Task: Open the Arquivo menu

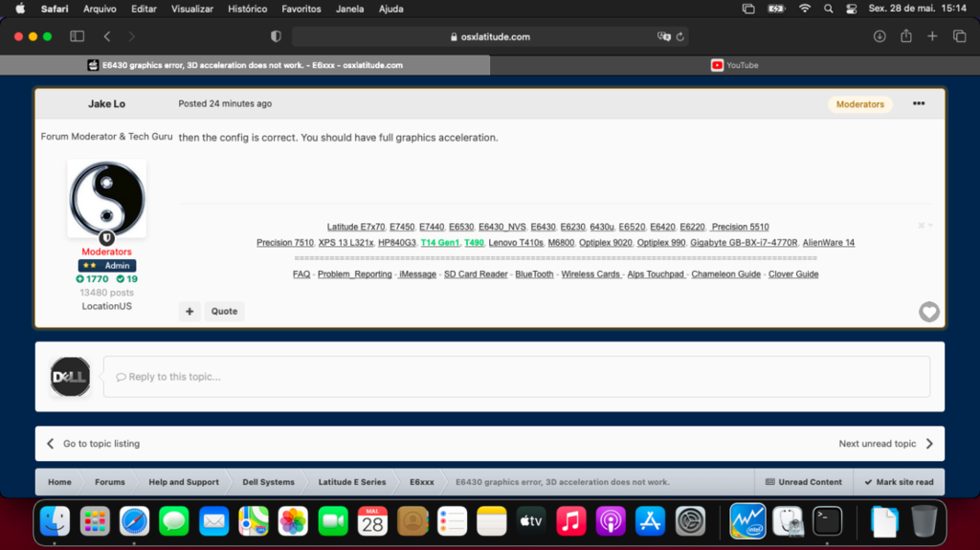Action: pyautogui.click(x=100, y=9)
